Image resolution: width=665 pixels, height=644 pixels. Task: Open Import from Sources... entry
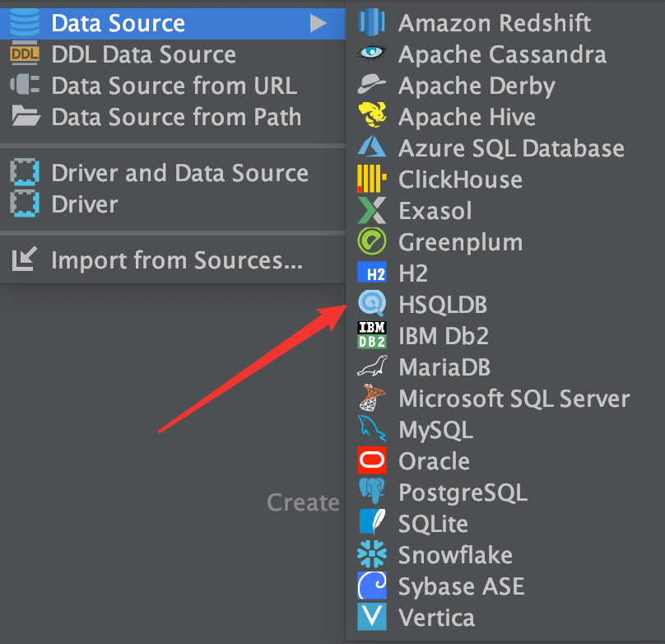click(173, 259)
